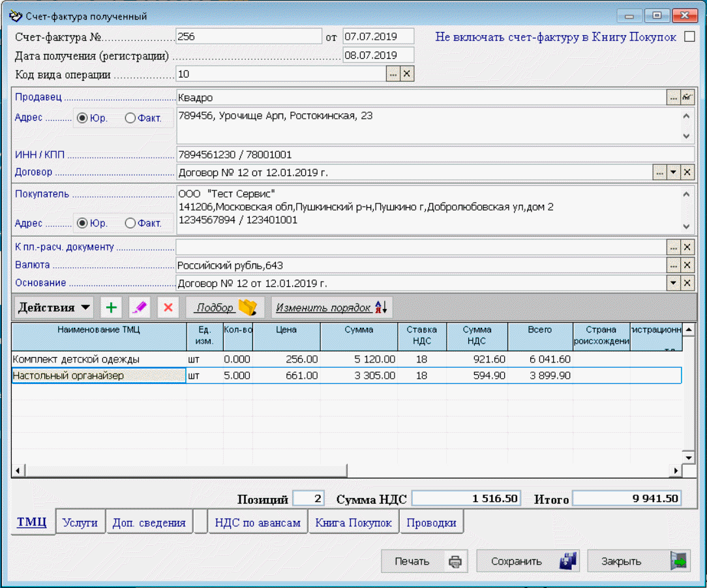The image size is (707, 588).
Task: Click the Всего cell 6 041.60
Action: pyautogui.click(x=540, y=359)
